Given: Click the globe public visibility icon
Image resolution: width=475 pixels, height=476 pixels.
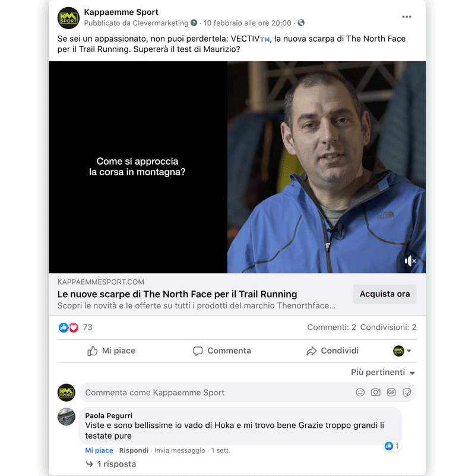Looking at the screenshot, I should tap(301, 23).
